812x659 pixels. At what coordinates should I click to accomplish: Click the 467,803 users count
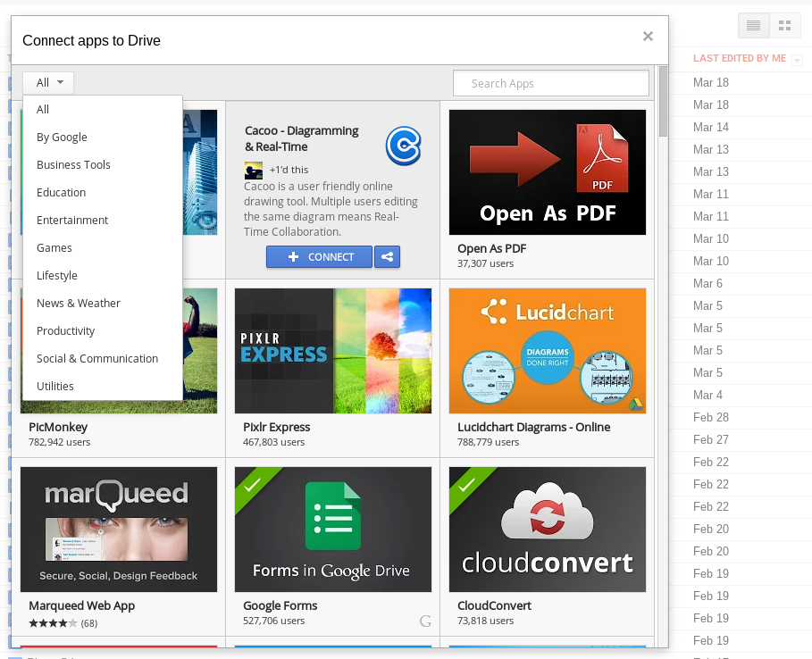coord(274,443)
